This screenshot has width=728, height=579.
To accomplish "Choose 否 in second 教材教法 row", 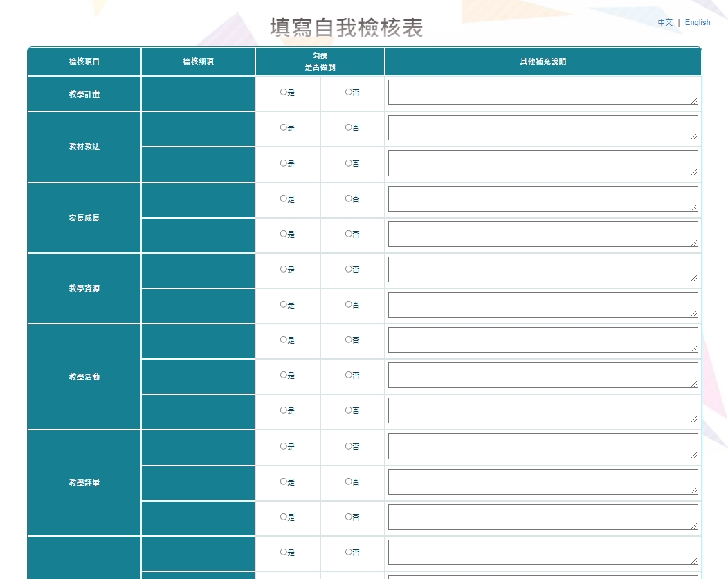I will 348,163.
